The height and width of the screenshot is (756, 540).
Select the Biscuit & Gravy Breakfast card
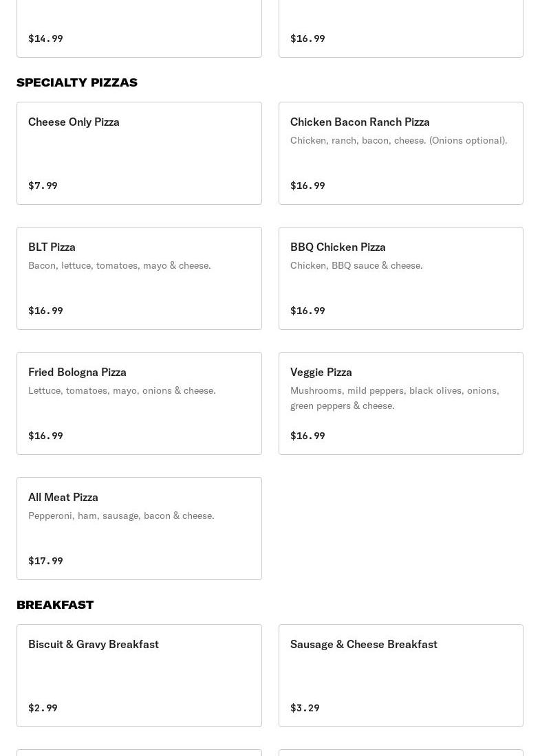(139, 675)
